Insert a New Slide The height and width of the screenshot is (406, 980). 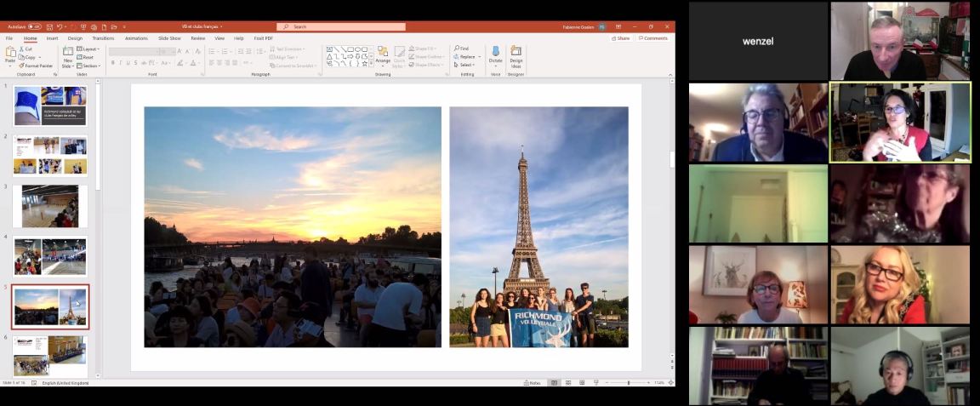click(68, 54)
